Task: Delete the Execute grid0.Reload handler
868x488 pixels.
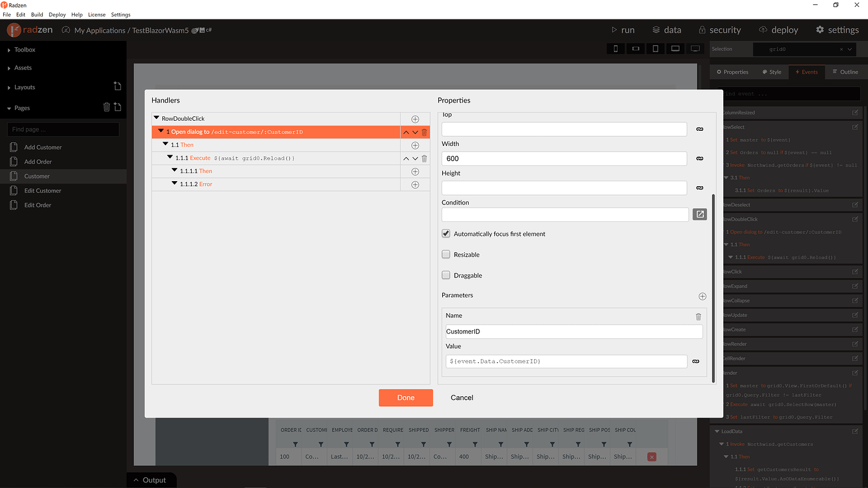Action: point(425,158)
